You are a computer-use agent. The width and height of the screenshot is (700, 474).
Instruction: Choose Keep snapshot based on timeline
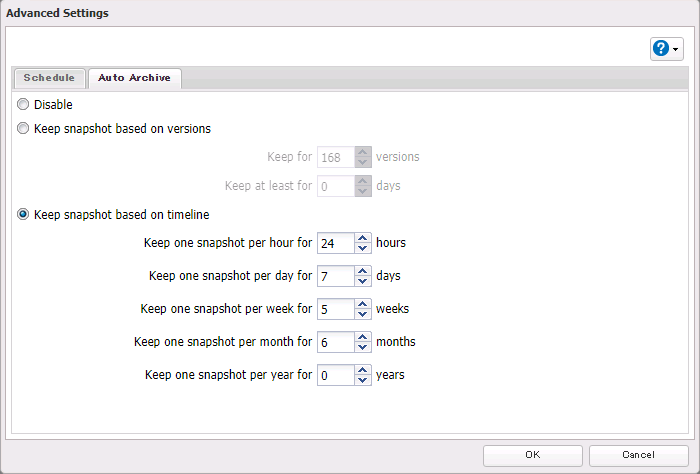[x=23, y=215]
